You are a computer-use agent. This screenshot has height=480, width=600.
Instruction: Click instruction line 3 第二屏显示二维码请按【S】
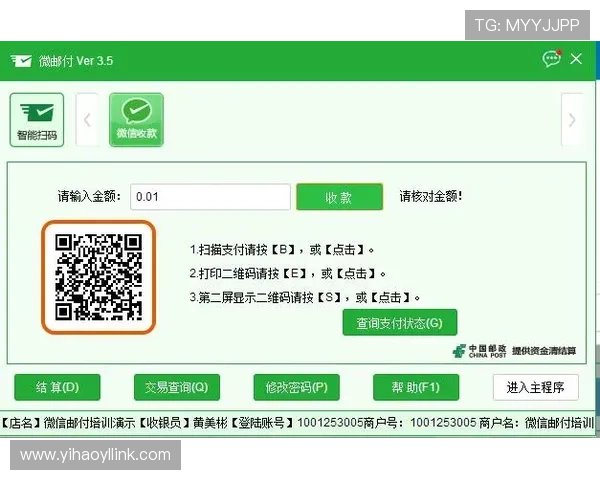305,297
